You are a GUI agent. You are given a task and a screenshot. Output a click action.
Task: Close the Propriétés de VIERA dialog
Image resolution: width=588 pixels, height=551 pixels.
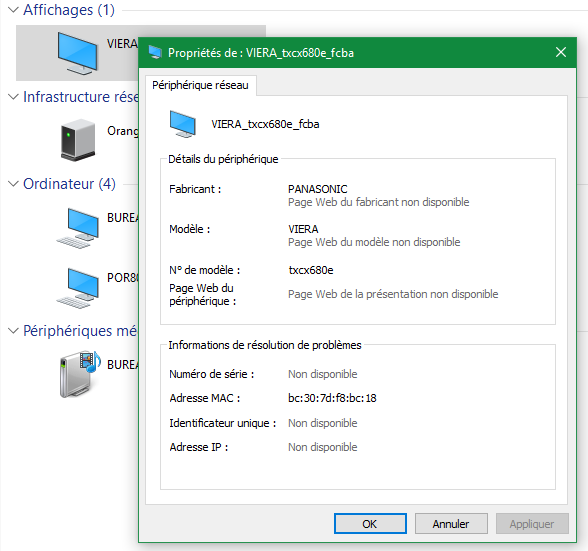[561, 53]
